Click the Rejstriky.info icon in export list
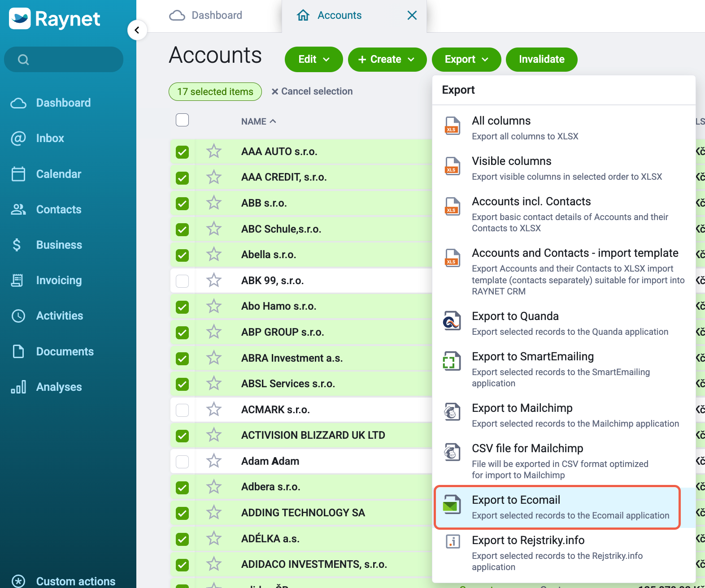 453,541
